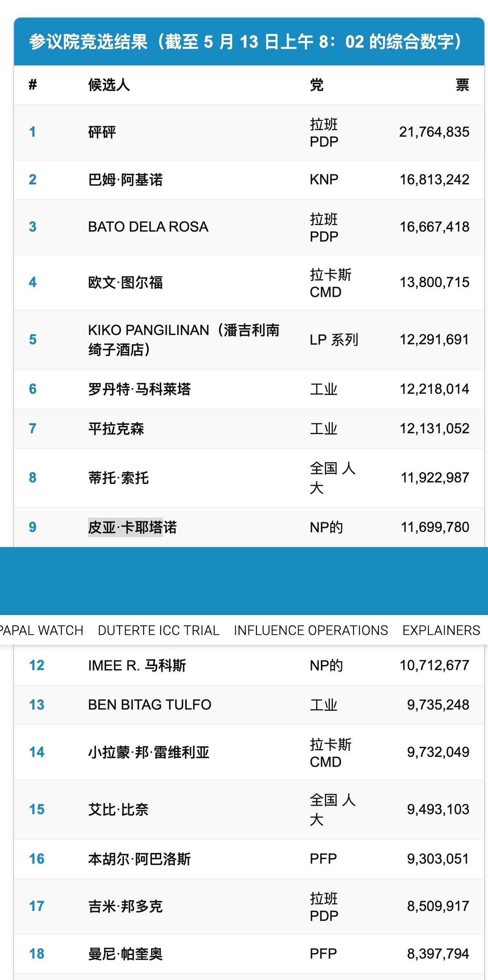Click highlighted name 皮亚·卡耶塔诺
The width and height of the screenshot is (488, 980).
click(x=132, y=527)
